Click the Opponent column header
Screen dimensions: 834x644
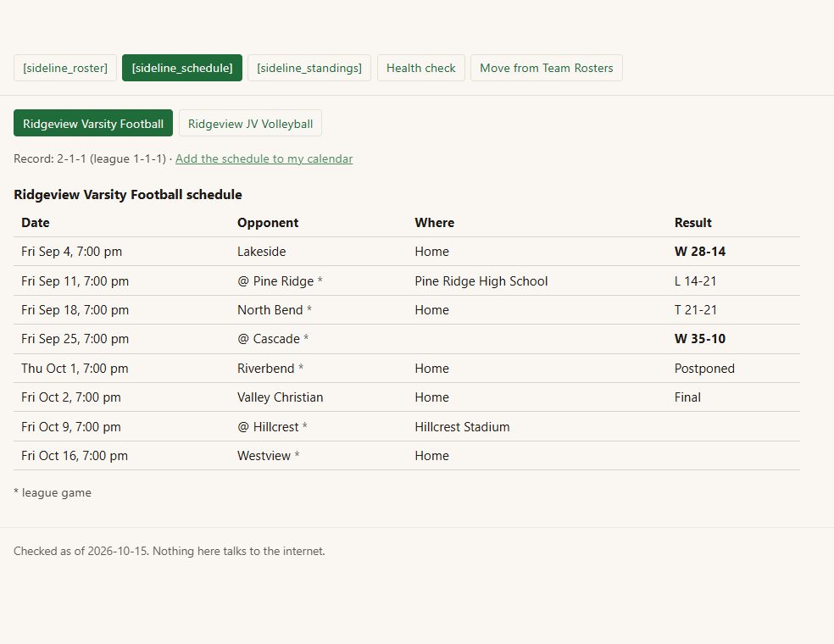pos(268,223)
